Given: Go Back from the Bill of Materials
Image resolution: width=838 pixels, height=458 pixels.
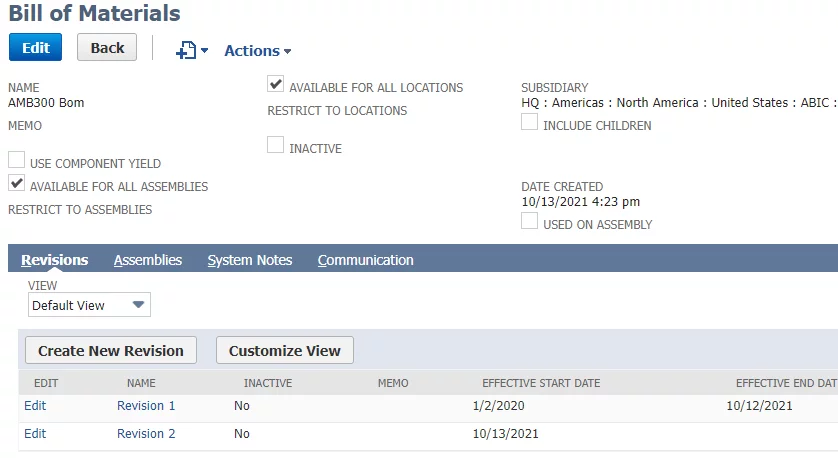Looking at the screenshot, I should (x=107, y=48).
